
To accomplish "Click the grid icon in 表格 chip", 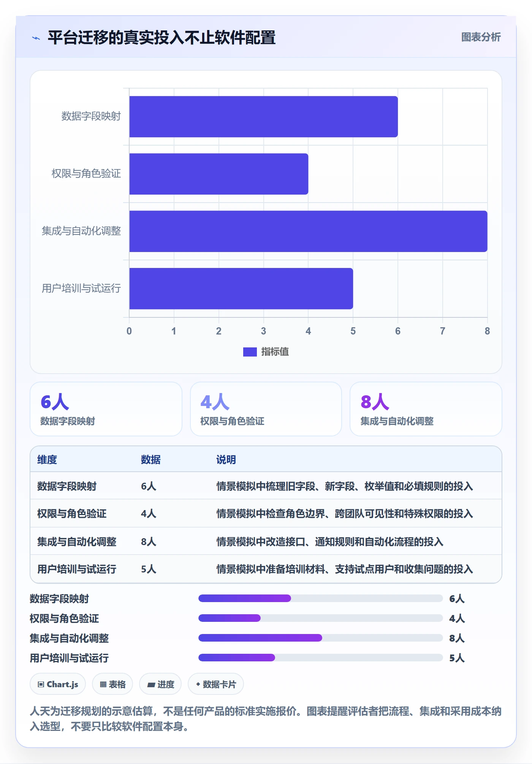I will click(103, 685).
